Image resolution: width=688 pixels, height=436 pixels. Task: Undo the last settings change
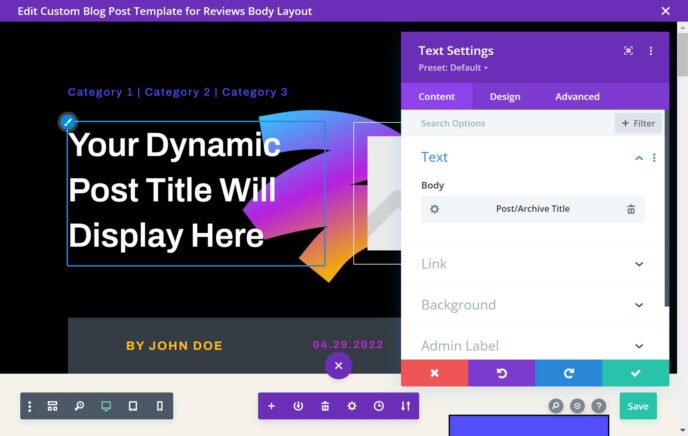pyautogui.click(x=502, y=373)
